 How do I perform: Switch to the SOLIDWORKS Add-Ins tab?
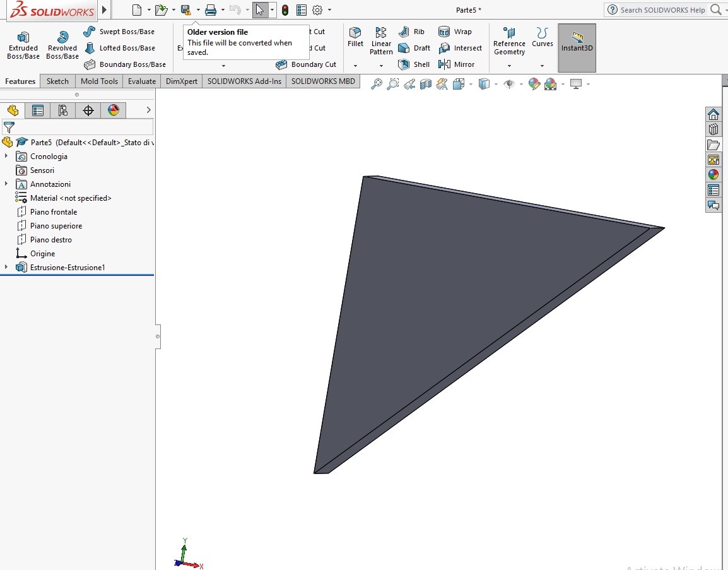(x=244, y=81)
